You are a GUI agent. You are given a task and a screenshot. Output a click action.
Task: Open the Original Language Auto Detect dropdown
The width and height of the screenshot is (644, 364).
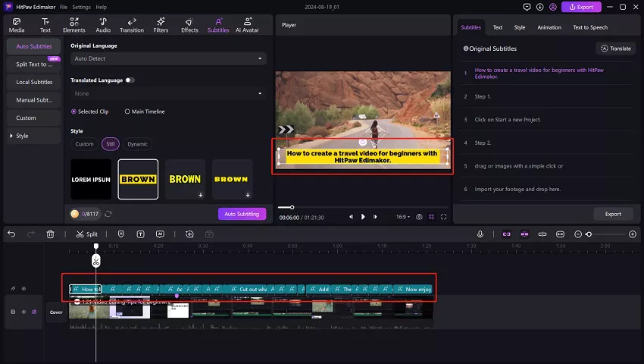(x=168, y=59)
